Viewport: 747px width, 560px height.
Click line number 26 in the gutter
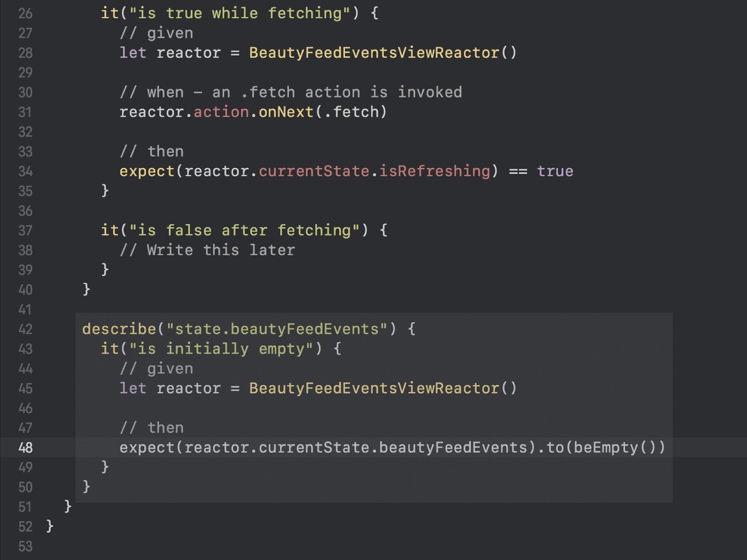(25, 13)
